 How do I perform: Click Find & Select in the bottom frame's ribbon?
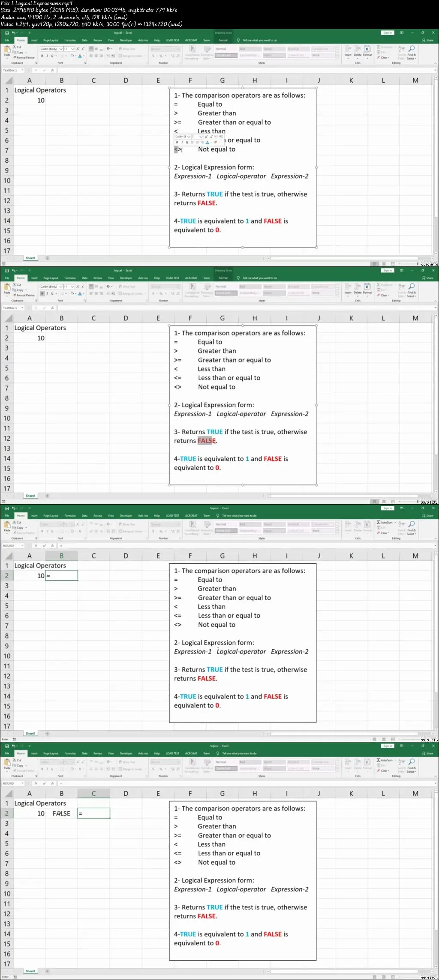pyautogui.click(x=412, y=764)
